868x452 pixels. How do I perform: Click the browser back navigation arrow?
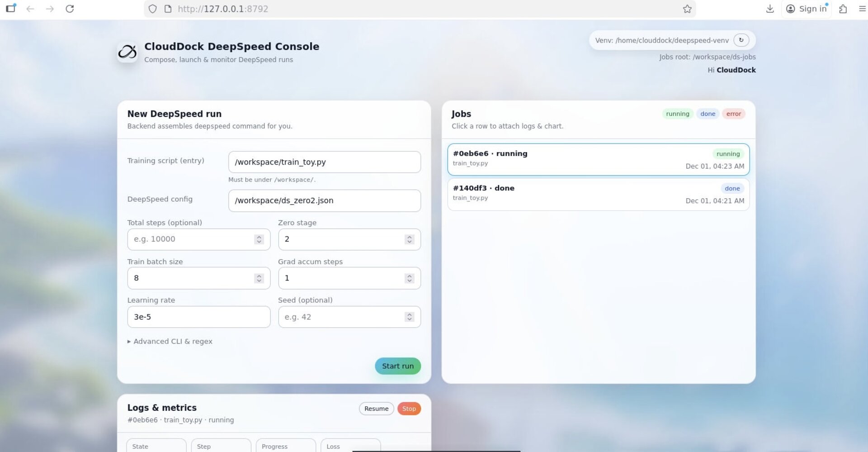point(30,9)
